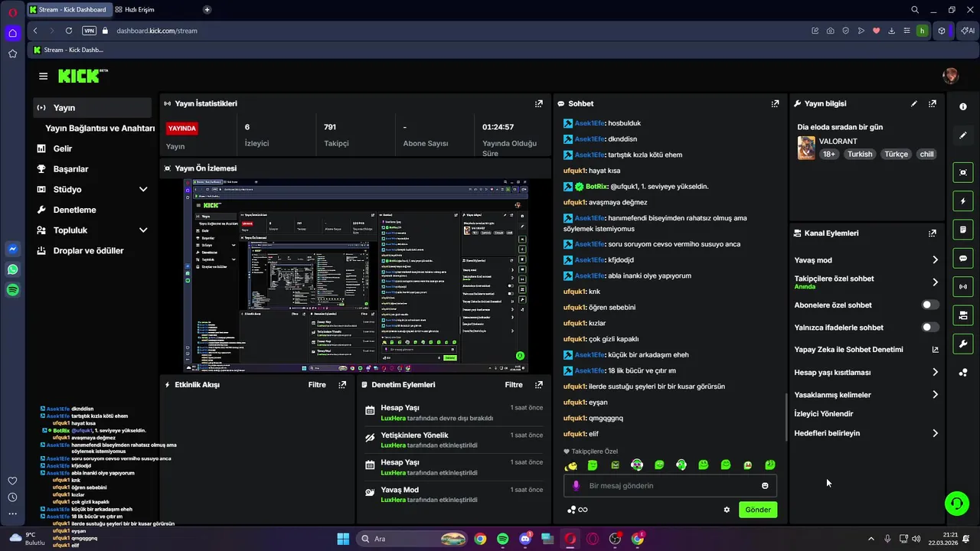
Task: Pop out the Kanal Eylemleri panel
Action: click(x=933, y=233)
